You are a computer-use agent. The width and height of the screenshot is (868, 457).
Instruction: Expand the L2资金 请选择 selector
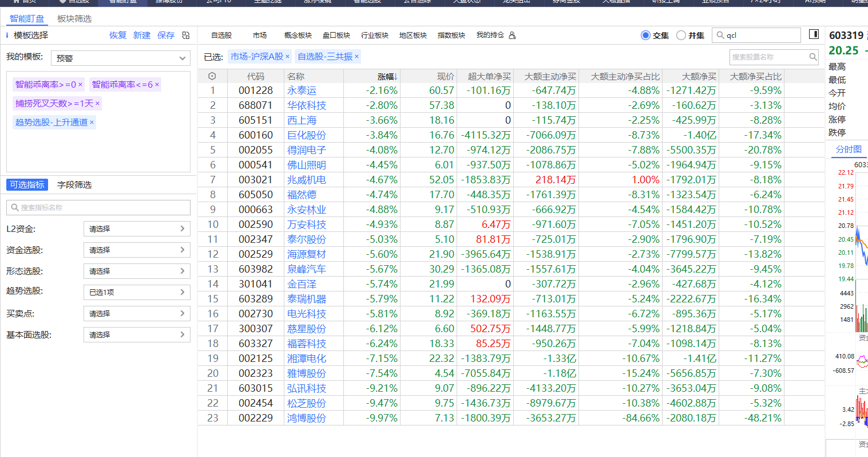pos(137,229)
